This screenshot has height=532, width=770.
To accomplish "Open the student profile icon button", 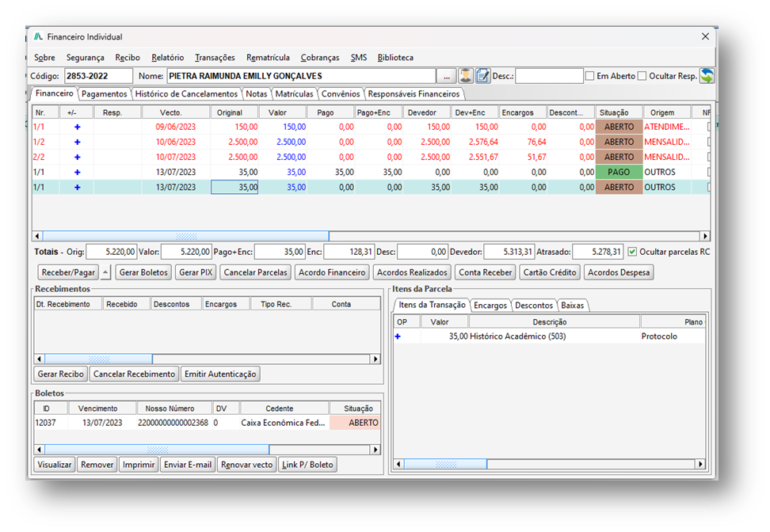I will pos(466,76).
